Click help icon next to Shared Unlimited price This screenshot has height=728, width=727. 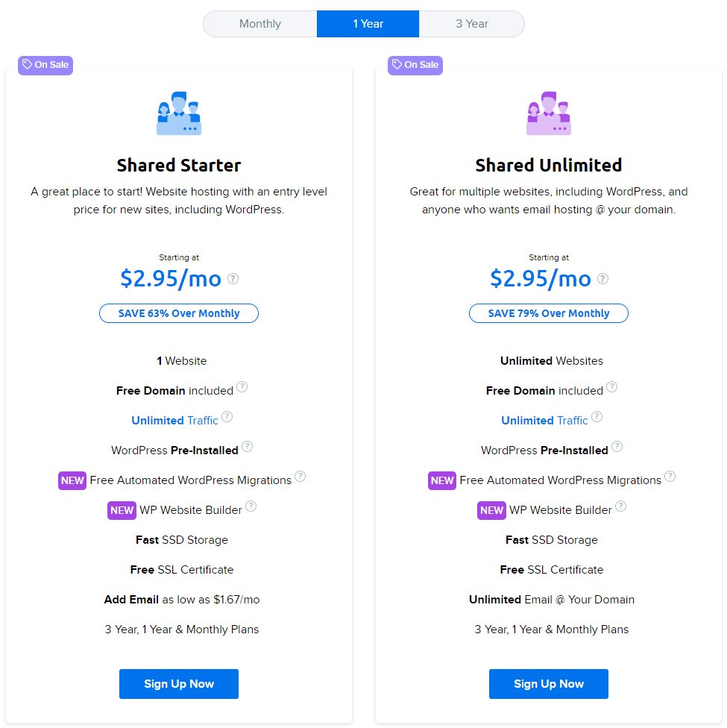click(602, 278)
